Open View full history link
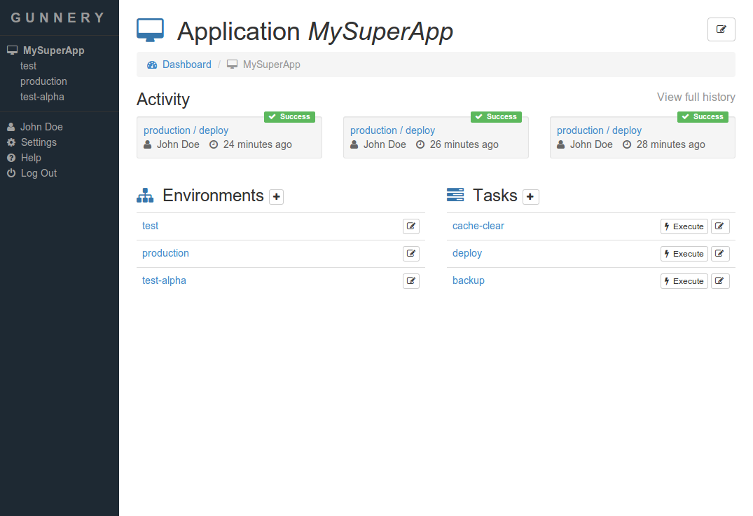 pyautogui.click(x=696, y=97)
